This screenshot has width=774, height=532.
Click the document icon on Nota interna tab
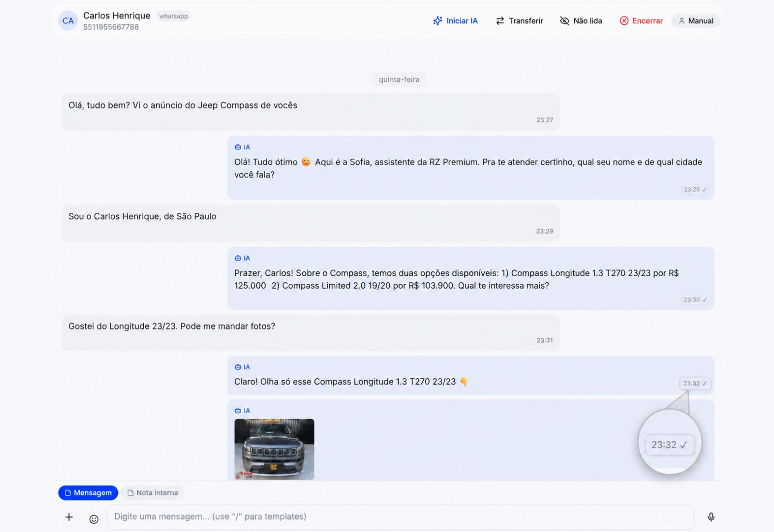pyautogui.click(x=130, y=493)
